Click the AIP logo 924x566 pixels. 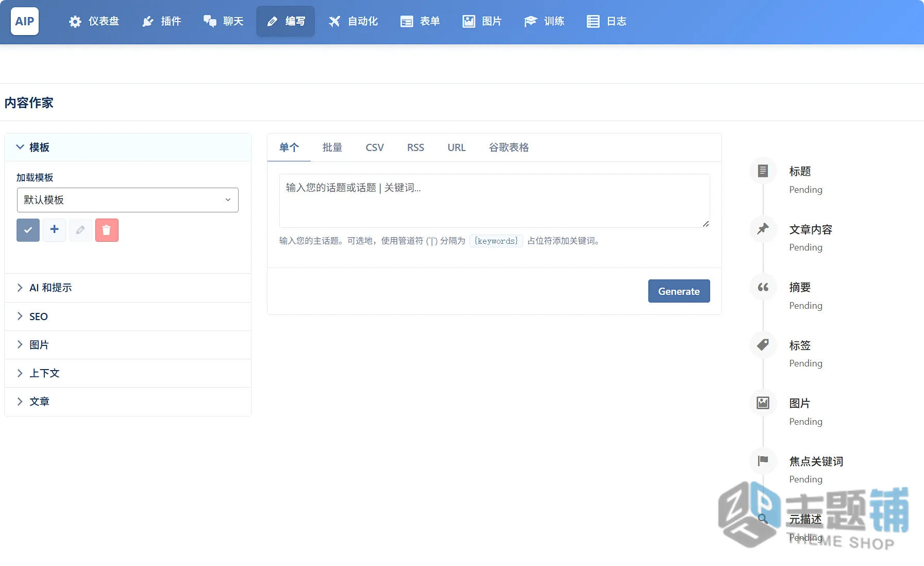pos(25,21)
